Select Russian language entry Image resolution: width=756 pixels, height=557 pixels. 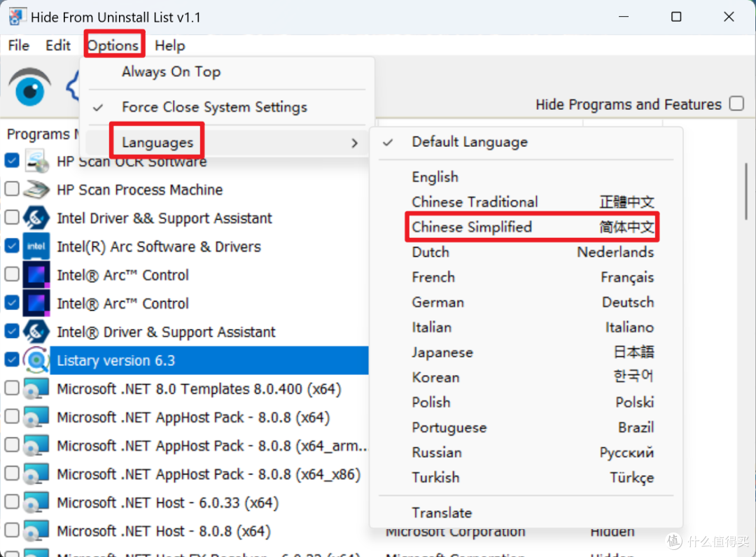(526, 452)
